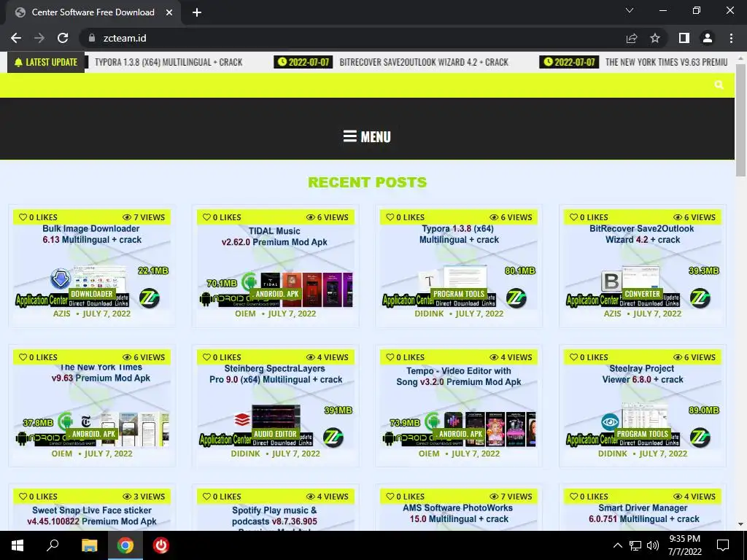Open ticker link Typora 1.3.8 (x64) Multilingual

[169, 63]
